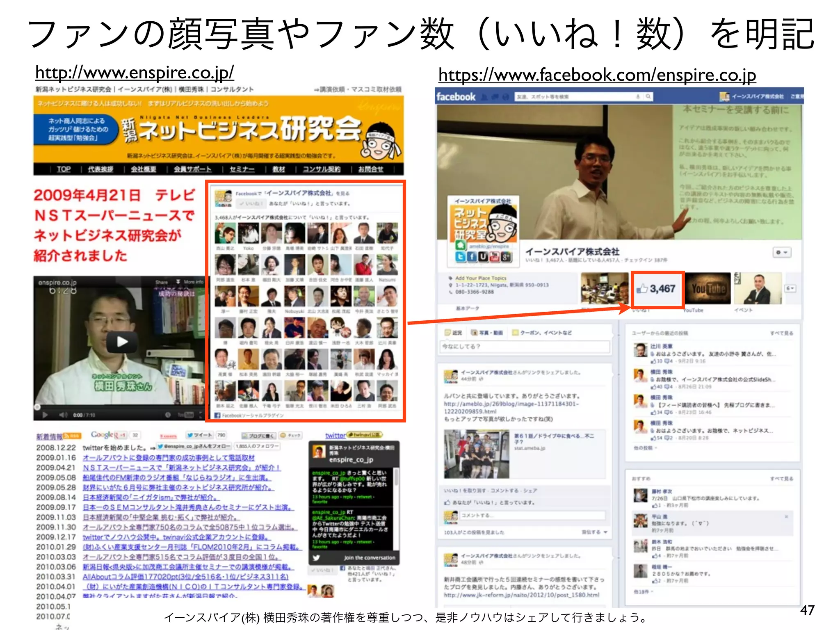Expand the '6' more apps dropdown
Screen dimensions: 840x630
click(790, 289)
